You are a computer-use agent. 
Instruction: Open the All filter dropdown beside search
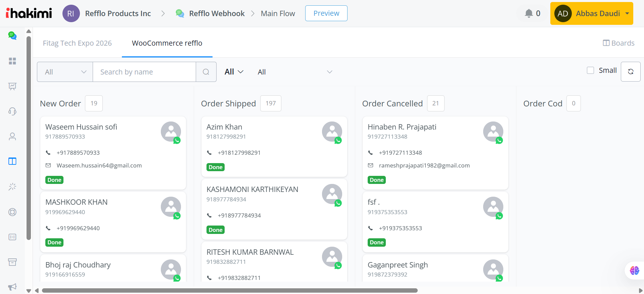coord(65,72)
